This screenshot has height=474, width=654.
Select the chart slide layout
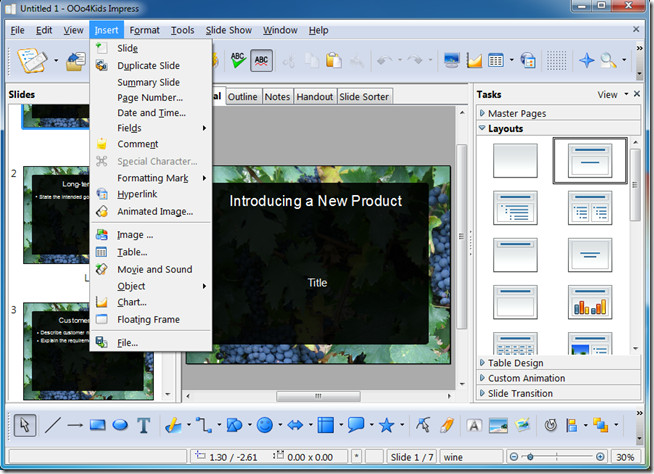(590, 303)
